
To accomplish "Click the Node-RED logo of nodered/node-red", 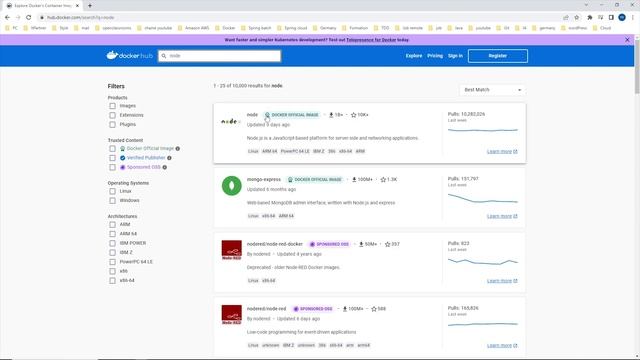I will pos(231,315).
